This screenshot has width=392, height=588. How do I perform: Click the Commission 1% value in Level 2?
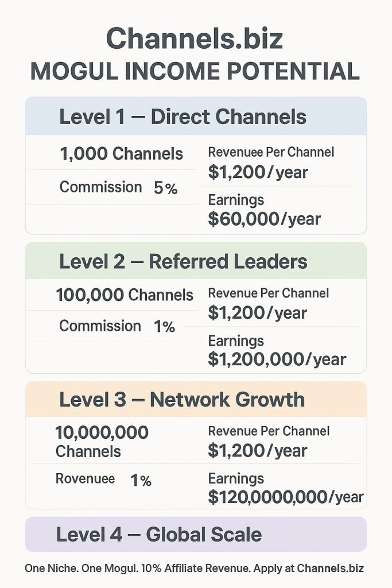(164, 327)
